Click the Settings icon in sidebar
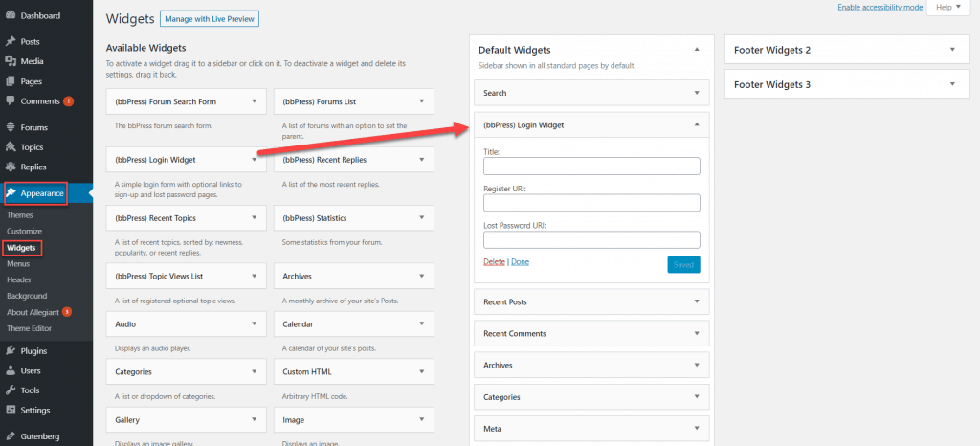980x446 pixels. [10, 411]
